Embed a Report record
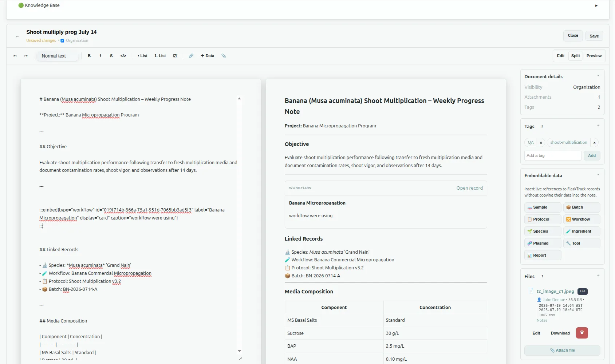This screenshot has width=615, height=364. (543, 256)
